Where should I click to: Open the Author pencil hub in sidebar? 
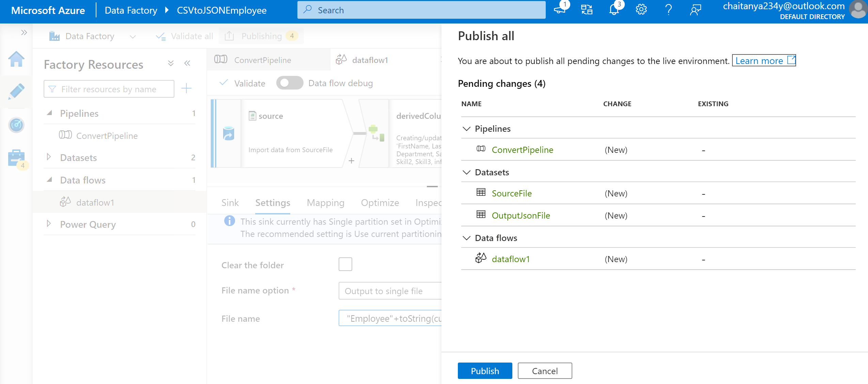(16, 91)
